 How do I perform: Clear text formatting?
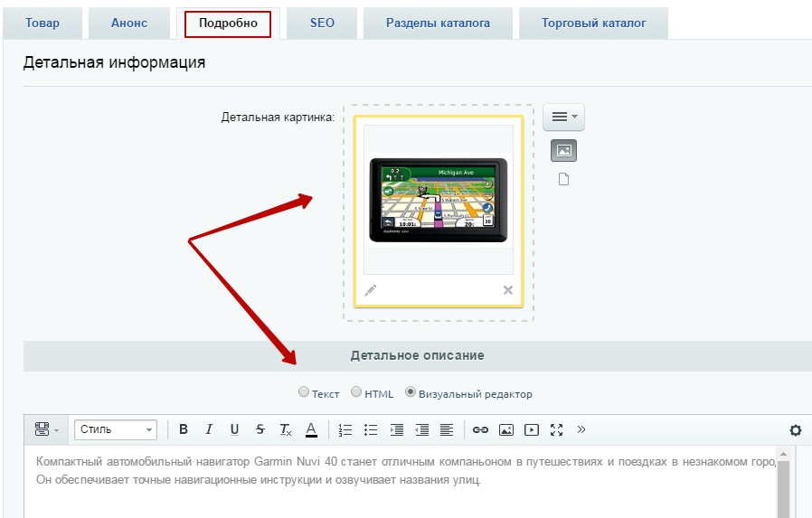(x=286, y=429)
